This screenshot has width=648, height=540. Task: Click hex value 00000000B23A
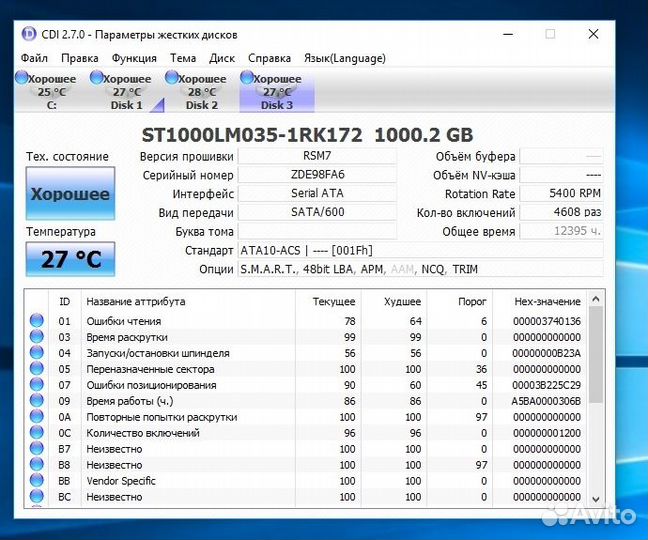[x=546, y=353]
